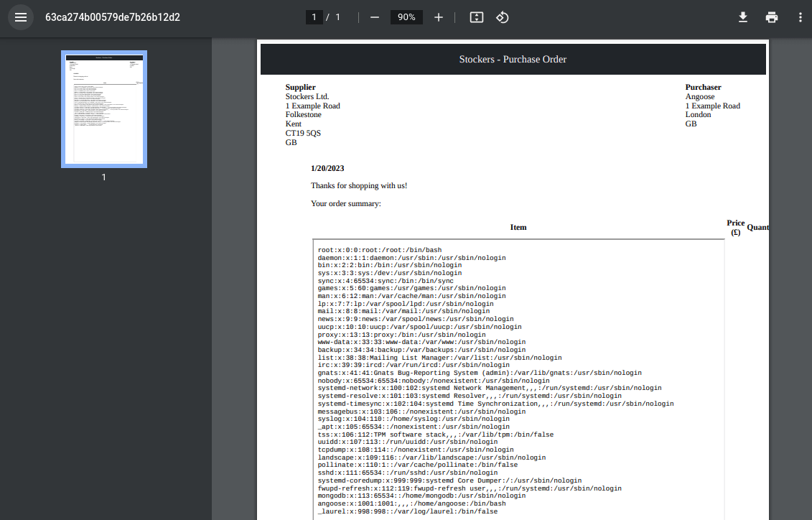This screenshot has height=520, width=812.
Task: Click the mongodb:x:113 line
Action: (x=421, y=496)
